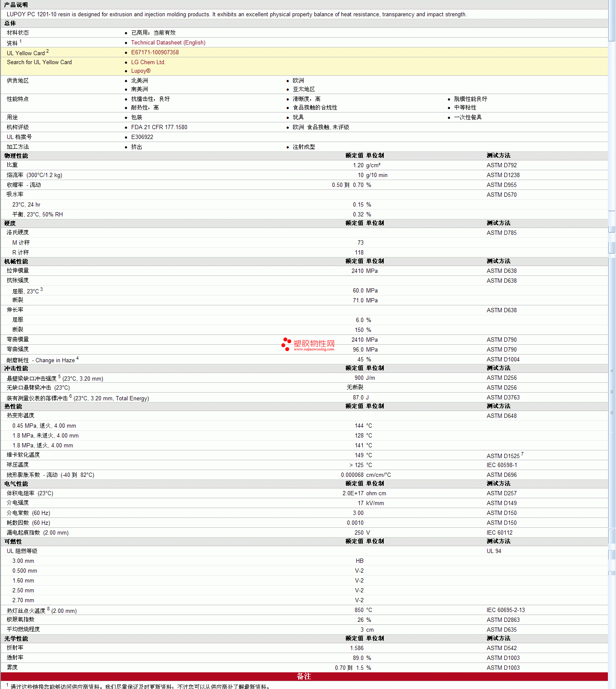Image resolution: width=616 pixels, height=689 pixels.
Task: Click the '71.0 MPa' break strength value
Action: pos(365,301)
